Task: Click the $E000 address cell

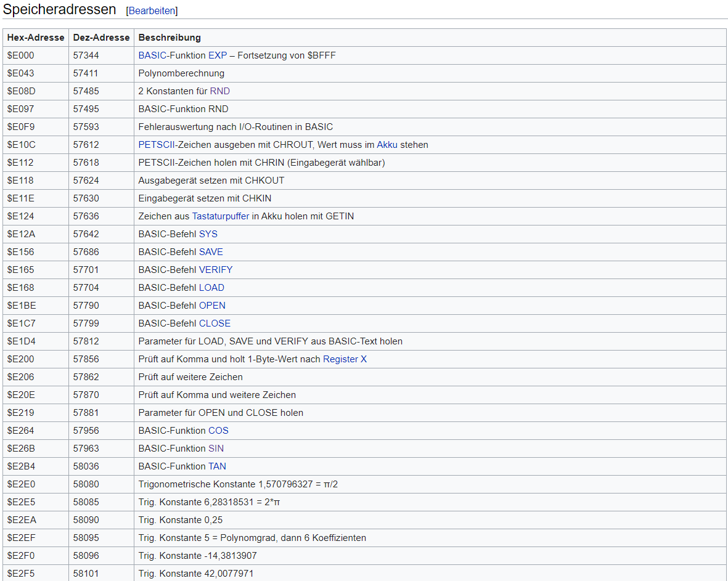Action: 21,55
